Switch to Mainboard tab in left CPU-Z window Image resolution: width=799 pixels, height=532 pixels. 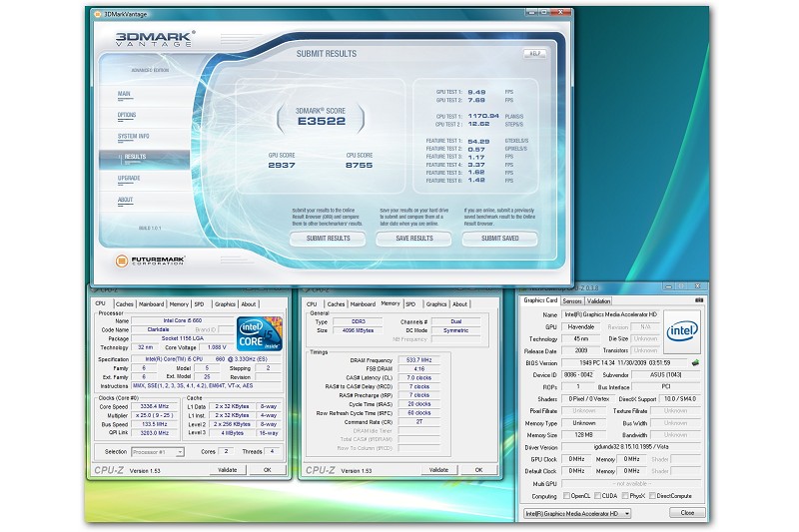[152, 303]
